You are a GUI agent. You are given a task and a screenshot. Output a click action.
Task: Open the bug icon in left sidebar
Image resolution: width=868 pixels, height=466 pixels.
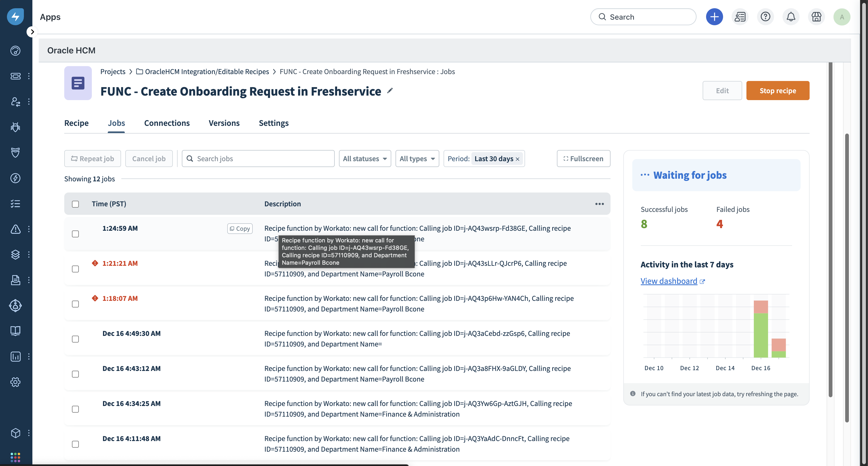[x=15, y=127]
